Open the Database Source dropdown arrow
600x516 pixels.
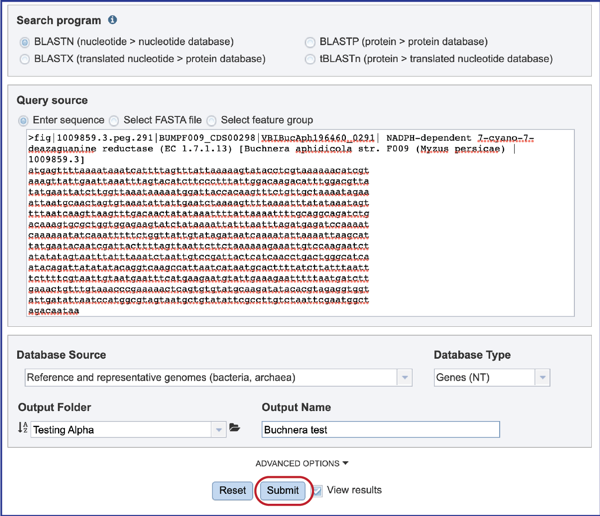click(x=404, y=377)
